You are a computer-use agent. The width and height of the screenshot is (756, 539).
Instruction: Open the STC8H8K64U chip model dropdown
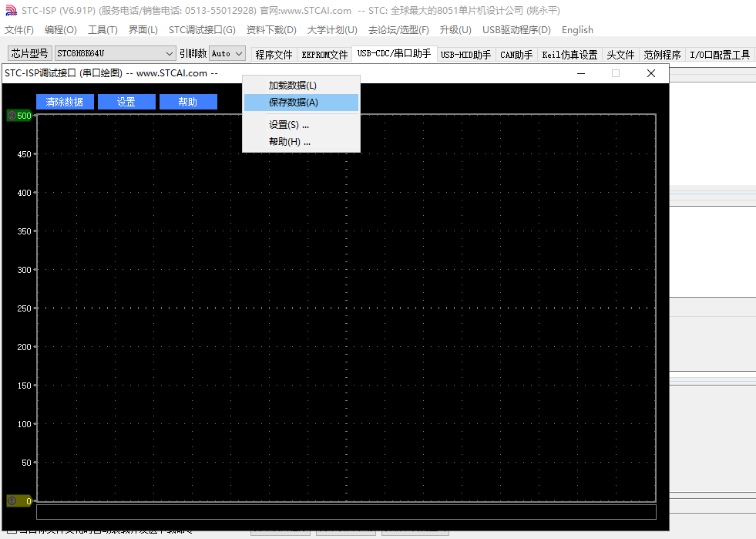(170, 53)
